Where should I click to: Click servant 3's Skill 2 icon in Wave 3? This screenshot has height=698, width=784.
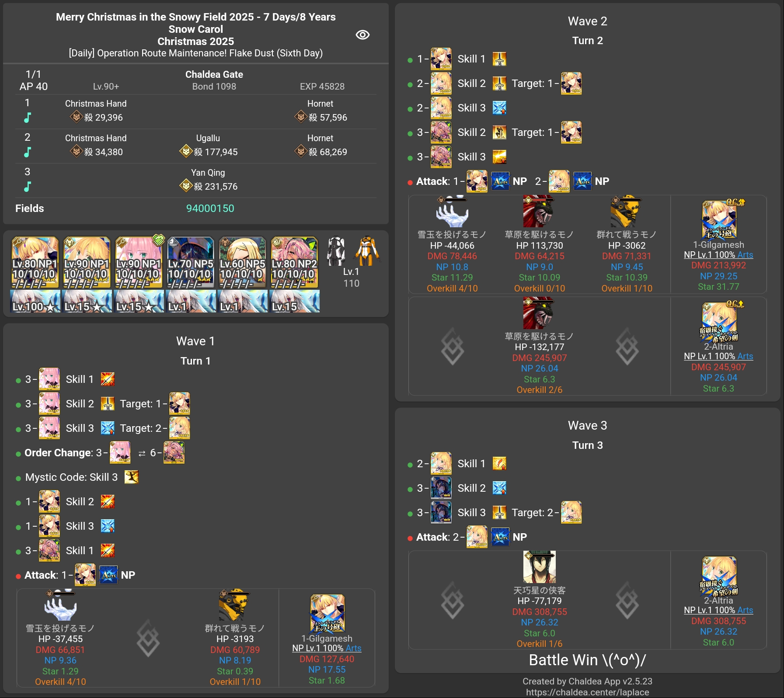click(x=499, y=488)
